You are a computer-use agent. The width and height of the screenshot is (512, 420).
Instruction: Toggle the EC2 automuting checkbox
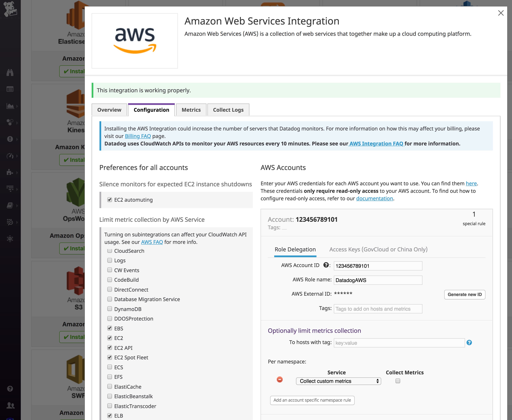coord(110,200)
